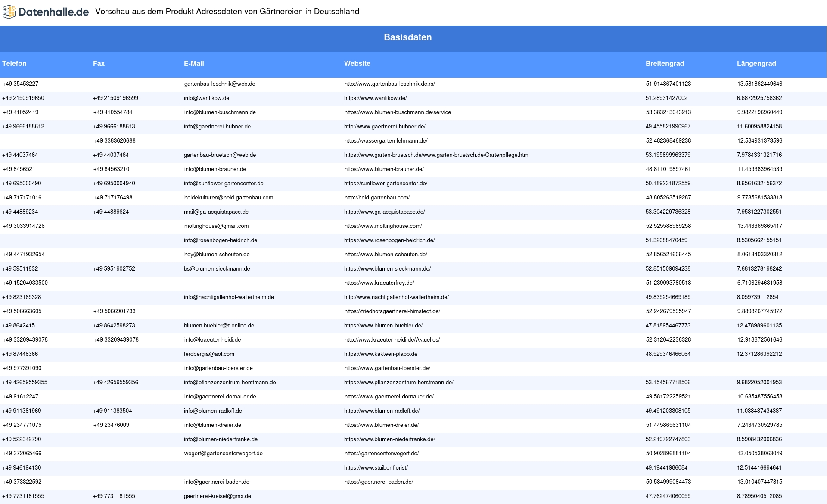The image size is (827, 504).
Task: Click email info@gaertnerei-baden.de
Action: coord(217,482)
